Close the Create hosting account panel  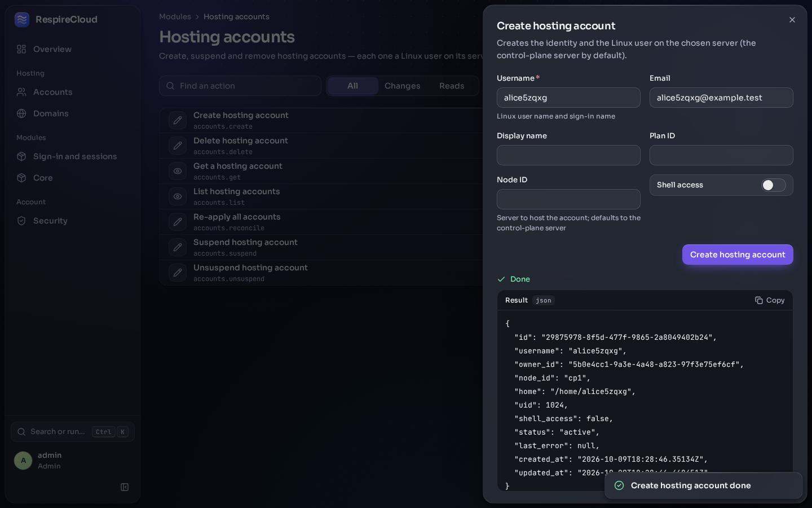point(792,20)
